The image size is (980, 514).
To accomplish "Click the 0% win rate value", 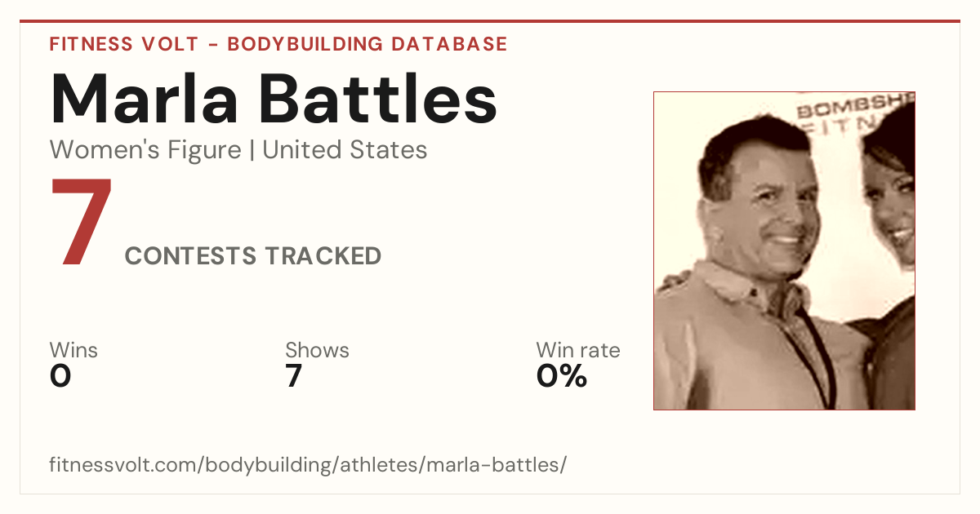I will (562, 376).
